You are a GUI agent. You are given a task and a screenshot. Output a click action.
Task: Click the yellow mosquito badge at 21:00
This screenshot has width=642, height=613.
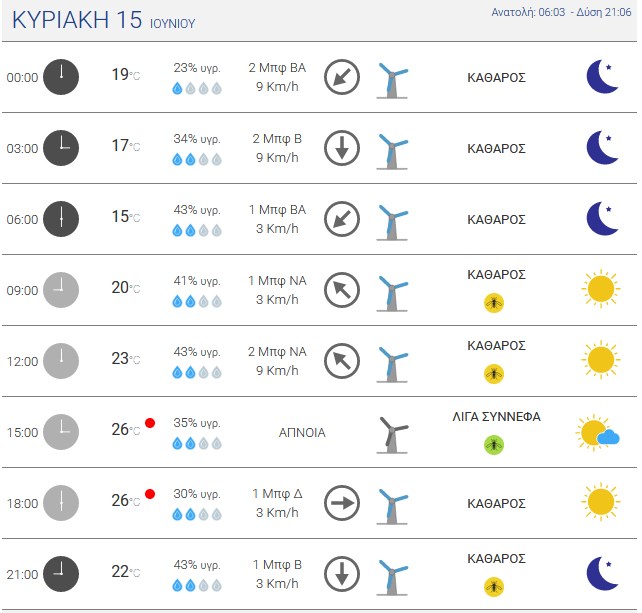[494, 587]
